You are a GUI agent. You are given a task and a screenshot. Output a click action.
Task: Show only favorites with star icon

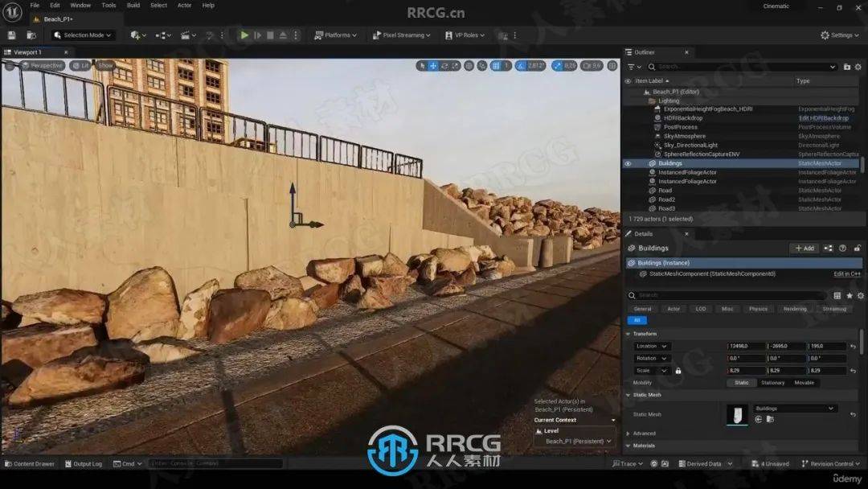(x=850, y=296)
